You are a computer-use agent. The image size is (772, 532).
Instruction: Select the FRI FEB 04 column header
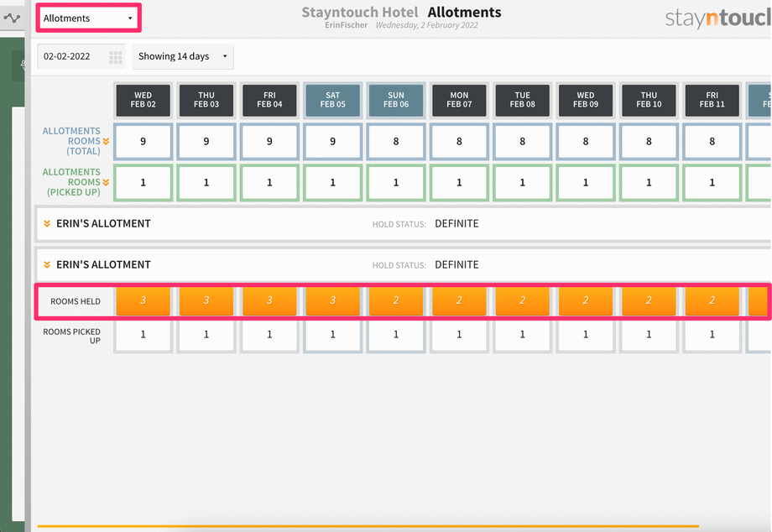coord(270,101)
